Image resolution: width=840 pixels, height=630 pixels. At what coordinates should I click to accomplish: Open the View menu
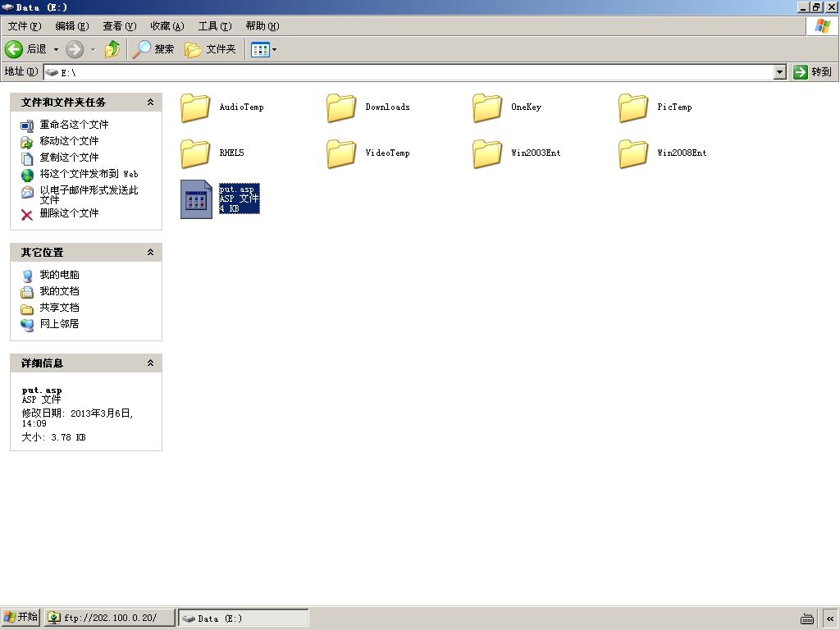120,25
